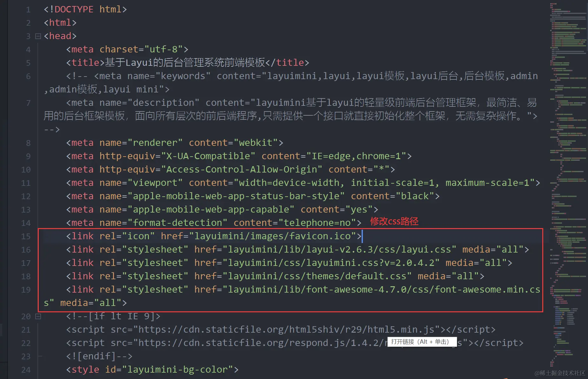Click content="black" on line 12
Screen dimensions: 588x379
tap(392, 196)
